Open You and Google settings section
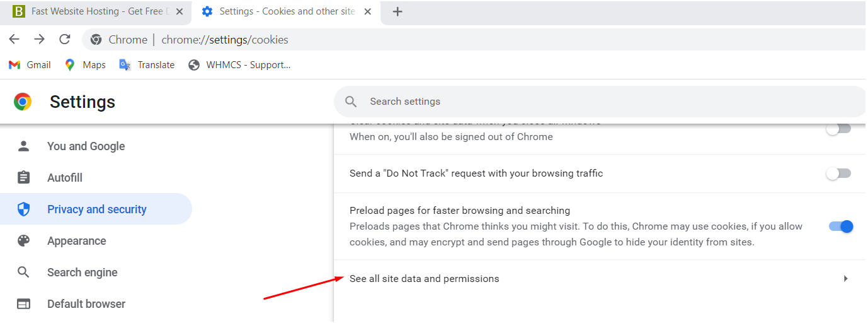868x323 pixels. coord(86,146)
